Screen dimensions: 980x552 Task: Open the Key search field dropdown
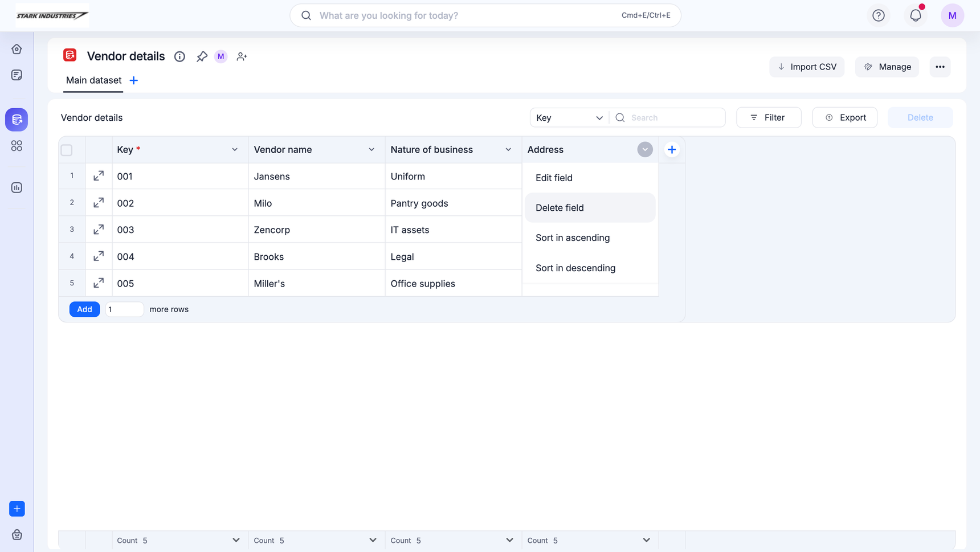[569, 118]
